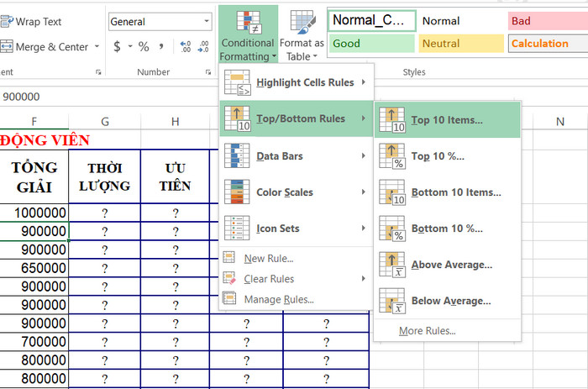Open More Rules... option

(x=448, y=330)
